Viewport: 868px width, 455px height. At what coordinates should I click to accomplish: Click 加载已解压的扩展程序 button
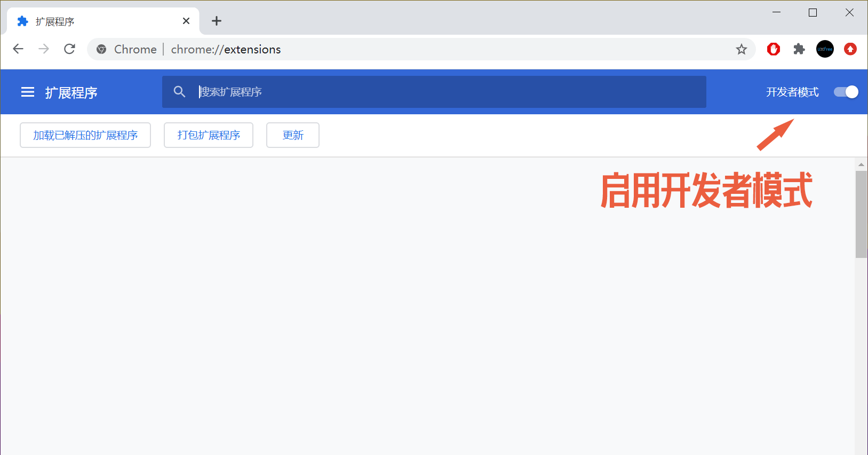pyautogui.click(x=85, y=135)
